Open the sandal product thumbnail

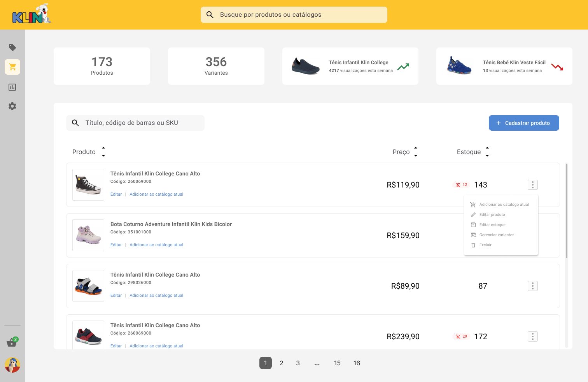(x=88, y=286)
